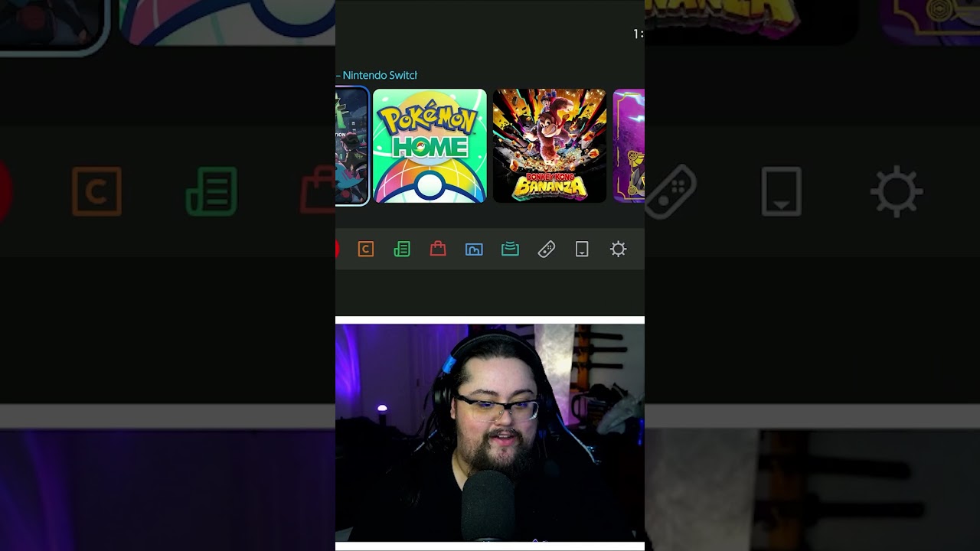
Task: Open the red Nintendo eShop bag icon
Action: [438, 249]
